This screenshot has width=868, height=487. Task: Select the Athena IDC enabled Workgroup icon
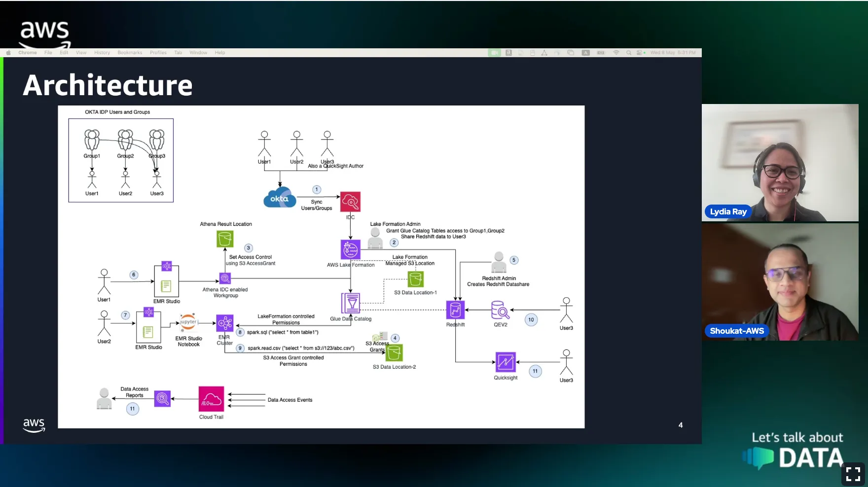225,278
